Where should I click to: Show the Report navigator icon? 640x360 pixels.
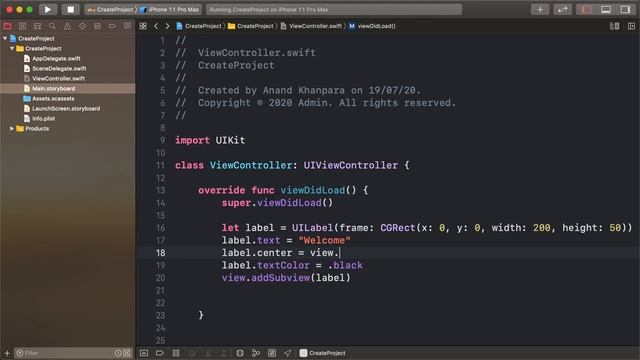click(127, 26)
